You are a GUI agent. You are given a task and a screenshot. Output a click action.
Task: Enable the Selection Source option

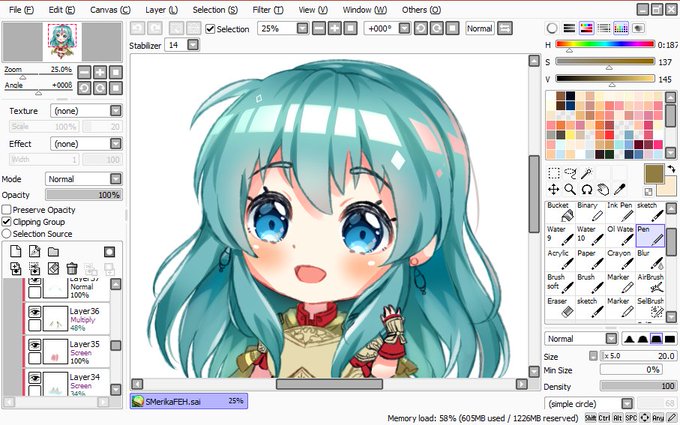(7, 234)
